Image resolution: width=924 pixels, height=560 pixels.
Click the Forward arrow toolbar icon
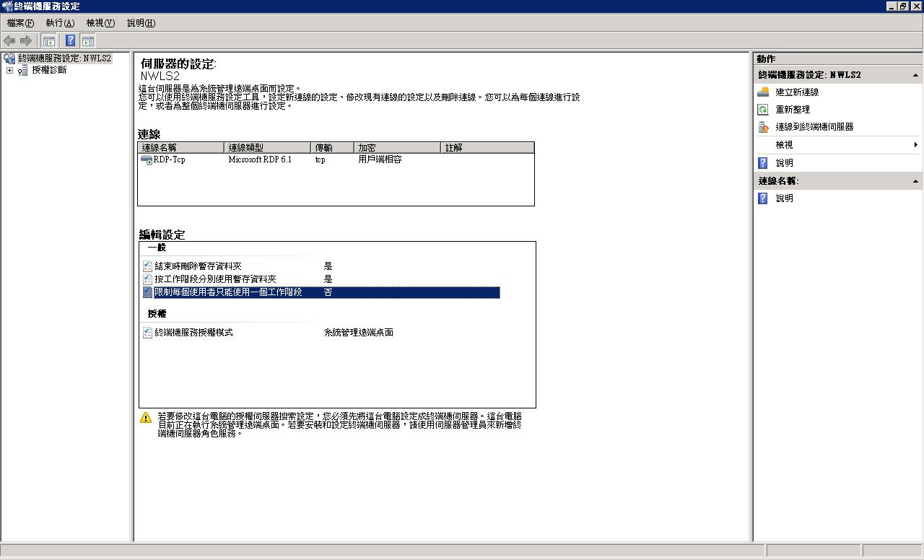[x=26, y=41]
